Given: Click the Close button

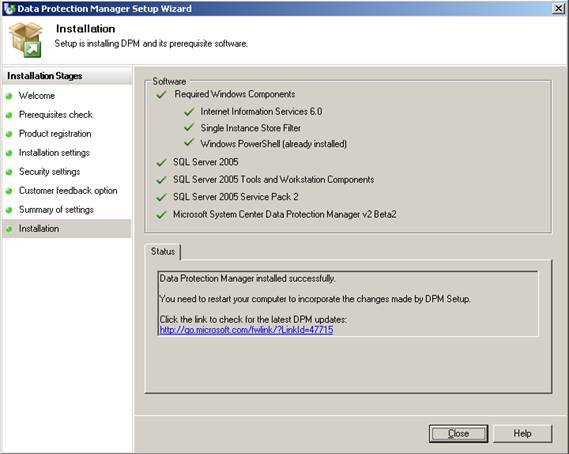Looking at the screenshot, I should point(458,433).
